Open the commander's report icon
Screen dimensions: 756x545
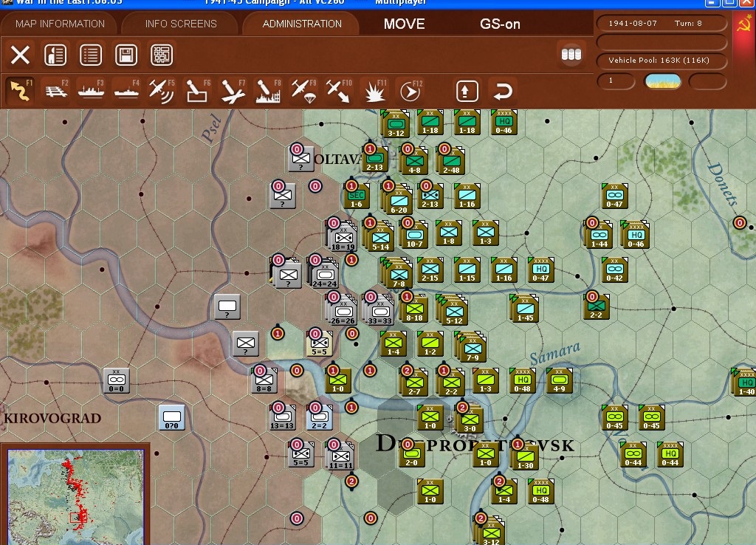(x=55, y=55)
